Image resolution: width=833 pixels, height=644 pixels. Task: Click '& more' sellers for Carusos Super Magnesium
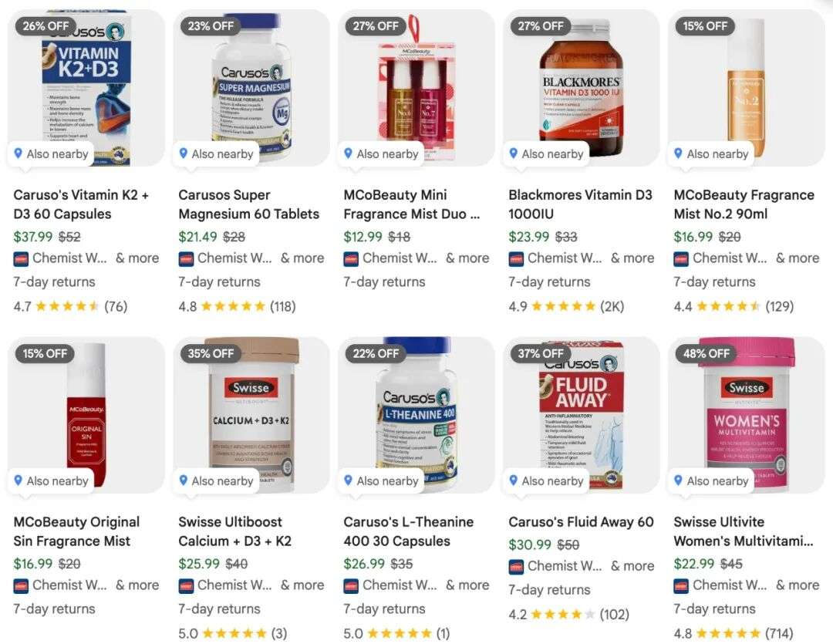click(x=302, y=258)
